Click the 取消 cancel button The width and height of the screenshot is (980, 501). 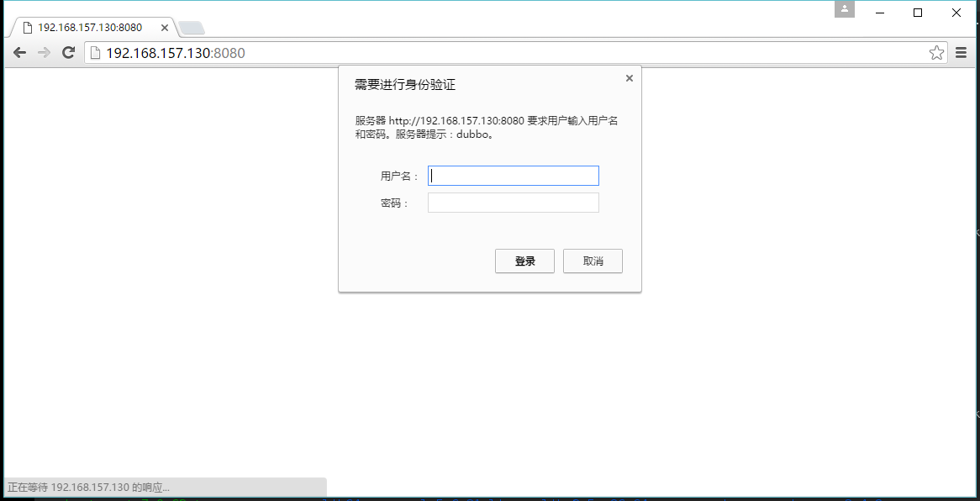click(593, 261)
